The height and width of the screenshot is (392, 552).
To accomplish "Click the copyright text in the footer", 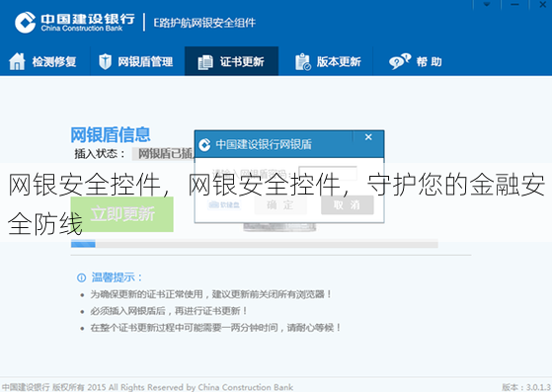I will click(x=147, y=387).
